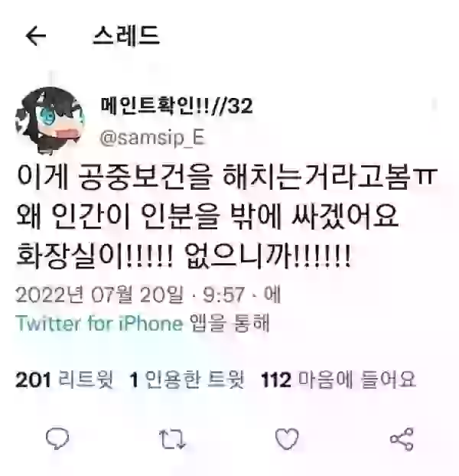Open the share icon for the tweet
This screenshot has width=459, height=476.
(x=402, y=439)
